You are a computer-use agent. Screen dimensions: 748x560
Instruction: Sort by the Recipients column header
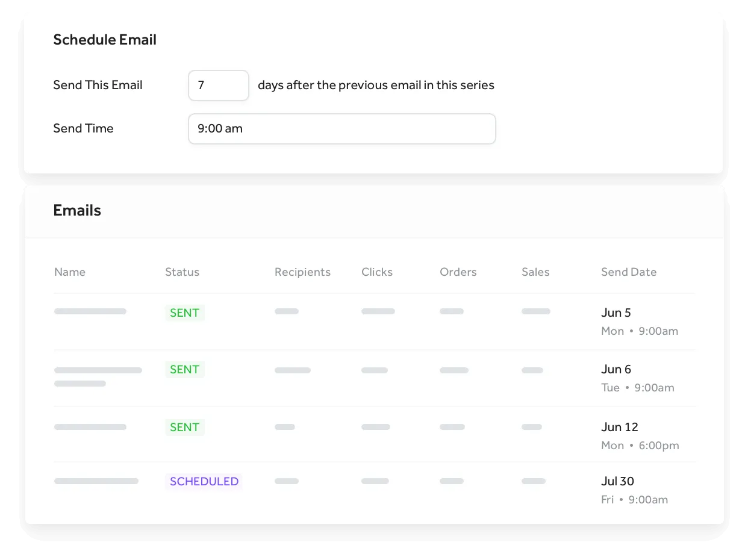coord(302,272)
